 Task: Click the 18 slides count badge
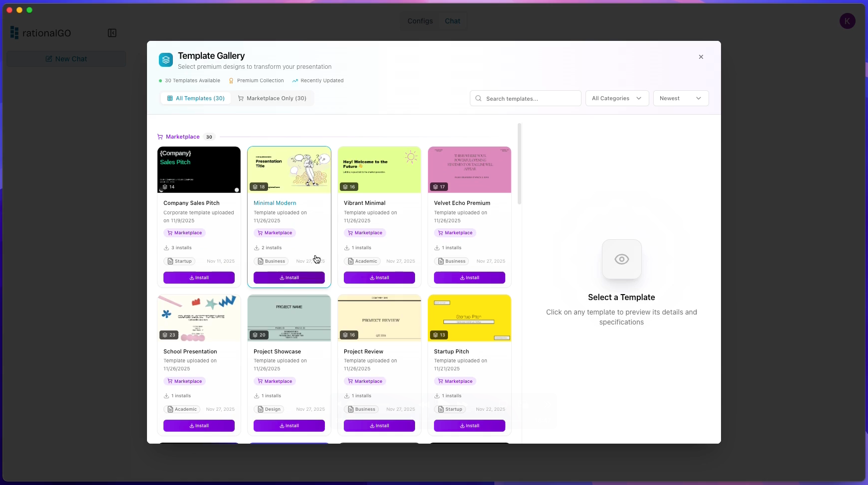pyautogui.click(x=259, y=187)
